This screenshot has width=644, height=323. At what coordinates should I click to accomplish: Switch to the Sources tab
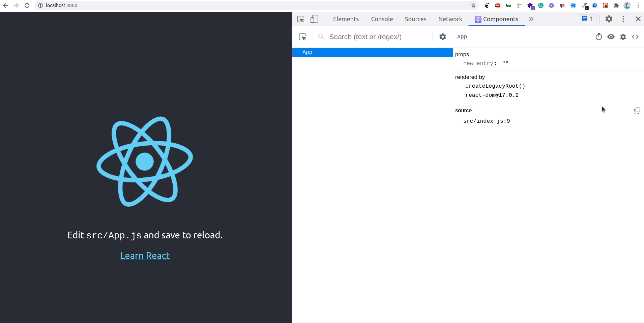click(415, 19)
